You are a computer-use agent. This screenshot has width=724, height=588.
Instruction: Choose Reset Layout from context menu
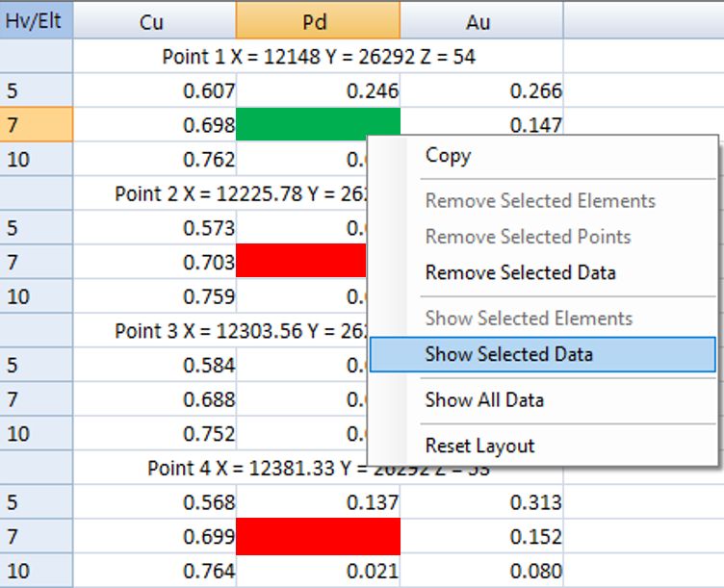tap(479, 446)
